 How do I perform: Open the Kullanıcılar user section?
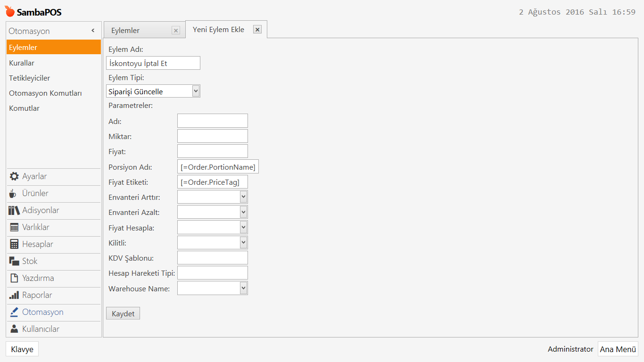click(54, 329)
